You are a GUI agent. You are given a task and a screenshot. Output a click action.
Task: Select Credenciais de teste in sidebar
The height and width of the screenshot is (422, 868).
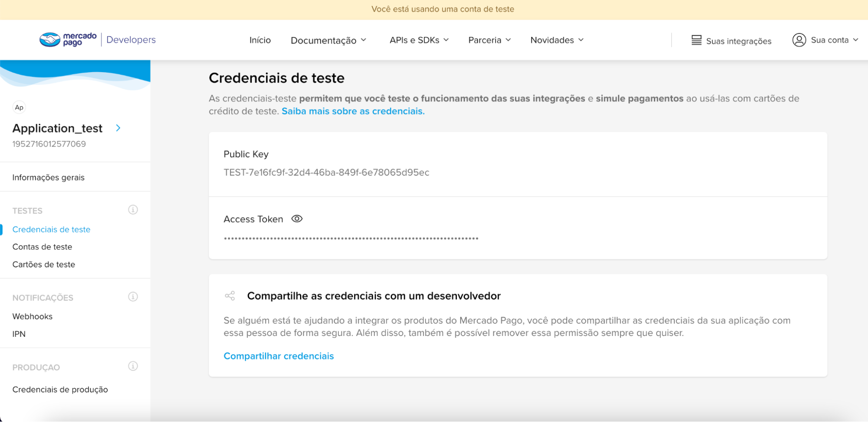51,229
